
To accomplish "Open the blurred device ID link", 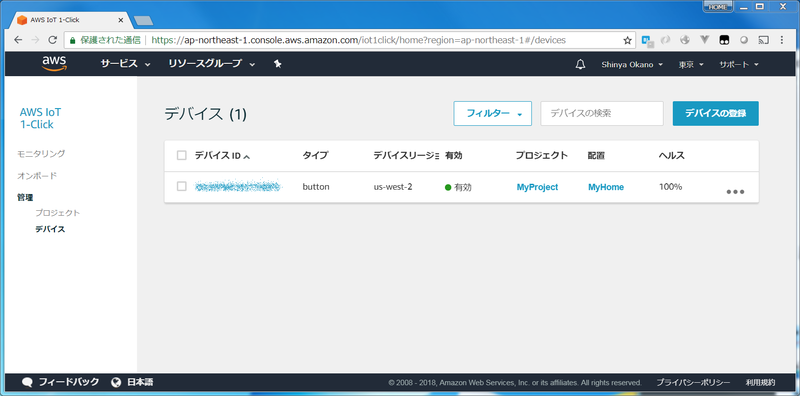I will tap(238, 186).
